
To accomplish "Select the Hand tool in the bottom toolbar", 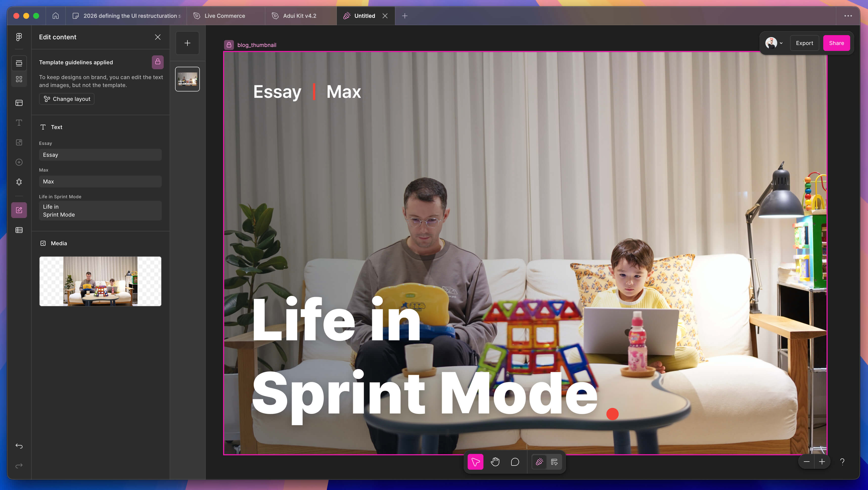I will point(495,462).
